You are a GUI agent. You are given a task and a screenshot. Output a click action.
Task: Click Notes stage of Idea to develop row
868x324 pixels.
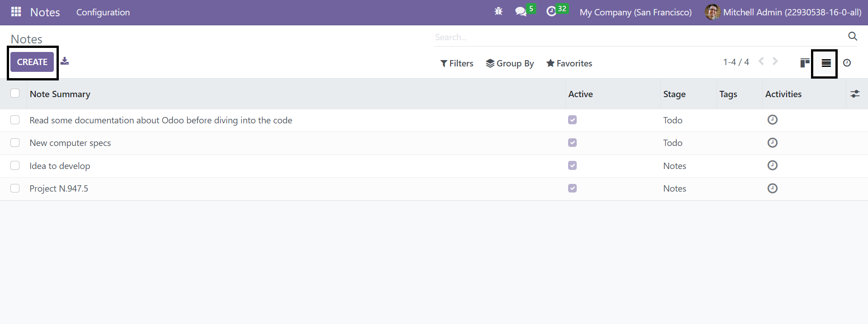click(674, 166)
